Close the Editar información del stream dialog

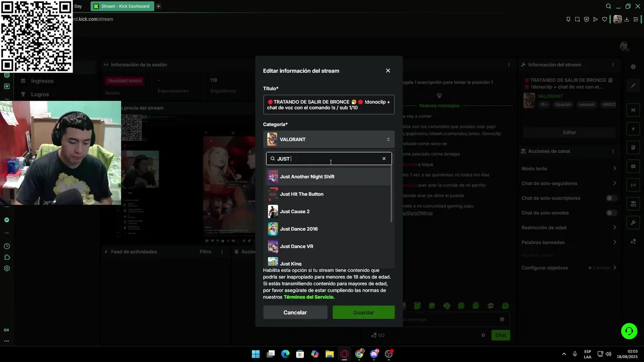388,71
